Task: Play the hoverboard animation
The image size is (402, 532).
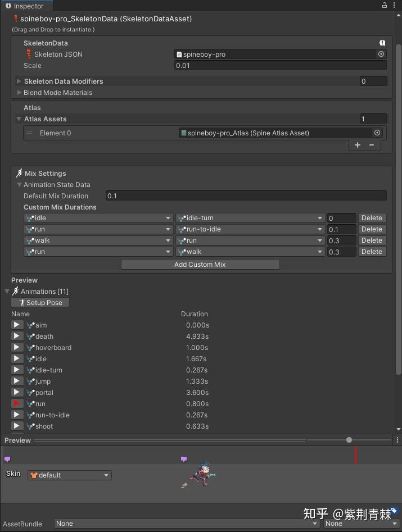Action: pos(17,347)
